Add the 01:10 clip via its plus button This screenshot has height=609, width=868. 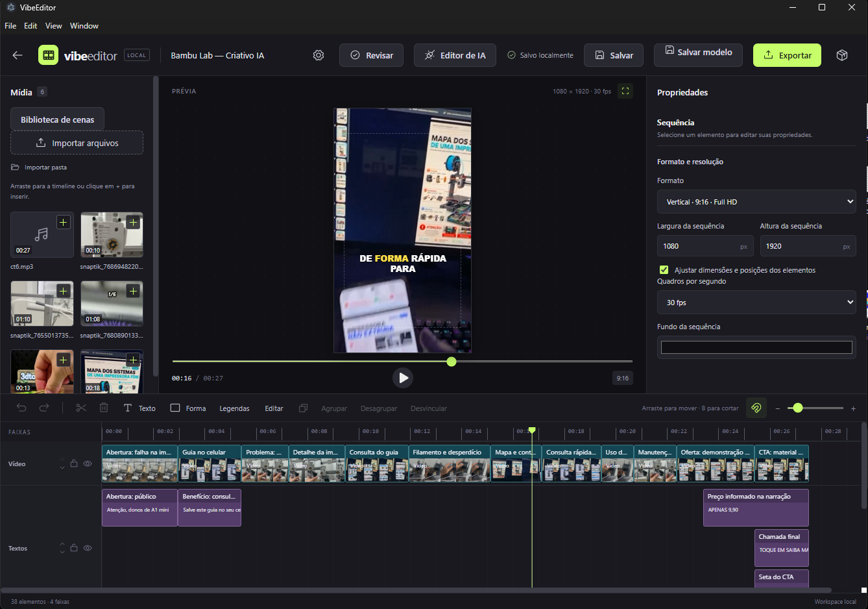(x=63, y=292)
